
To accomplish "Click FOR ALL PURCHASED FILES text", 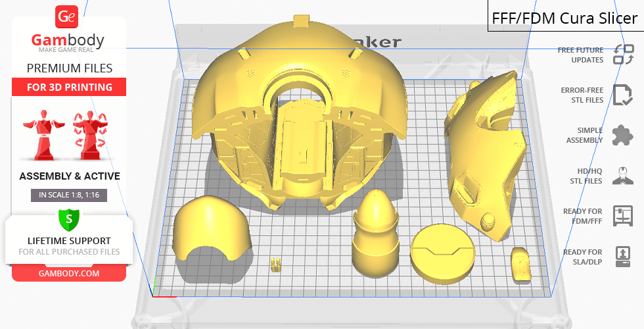I will click(69, 251).
